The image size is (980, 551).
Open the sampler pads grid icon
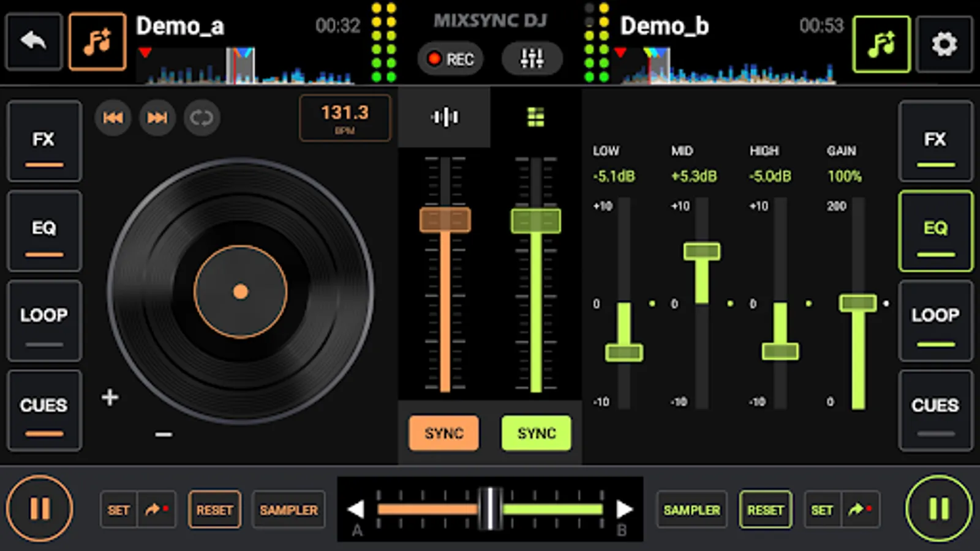pos(535,116)
